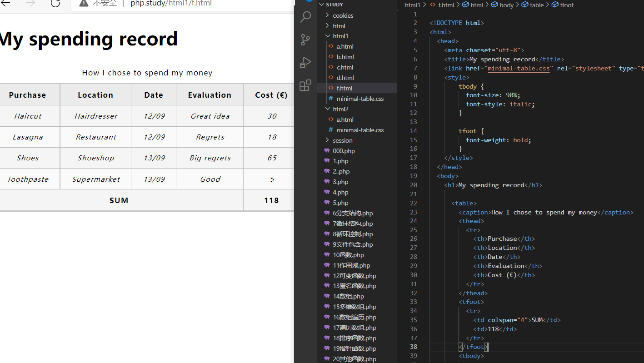Click the table breadcrumb segment
Image resolution: width=644 pixels, height=363 pixels.
tap(537, 5)
